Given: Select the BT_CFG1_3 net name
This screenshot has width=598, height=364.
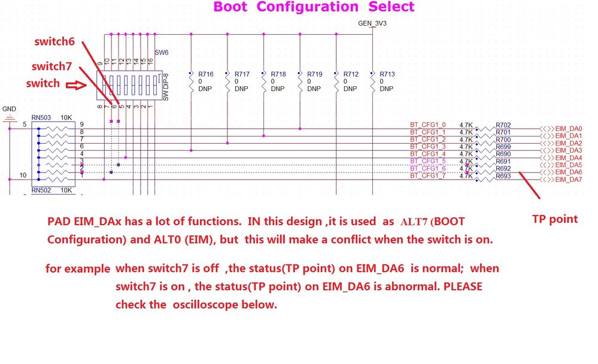Looking at the screenshot, I should click(x=427, y=147).
